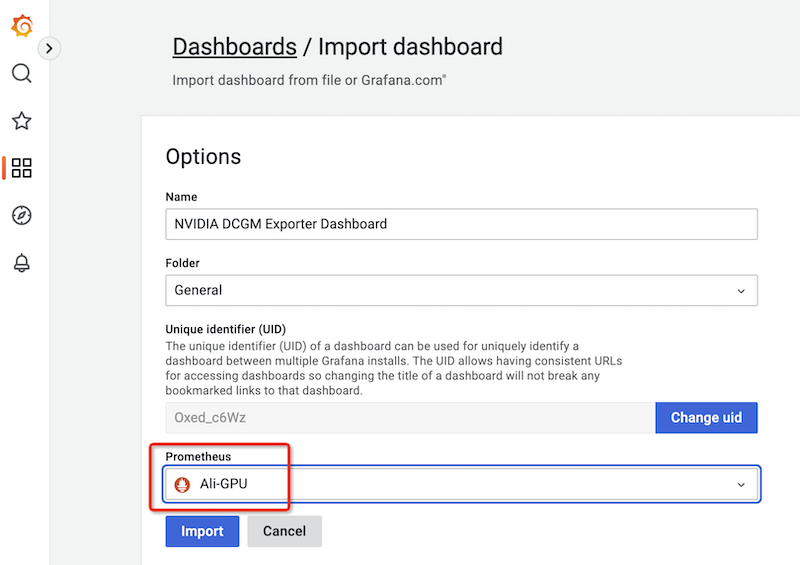Click the Import button
Viewport: 800px width, 565px height.
pyautogui.click(x=202, y=531)
